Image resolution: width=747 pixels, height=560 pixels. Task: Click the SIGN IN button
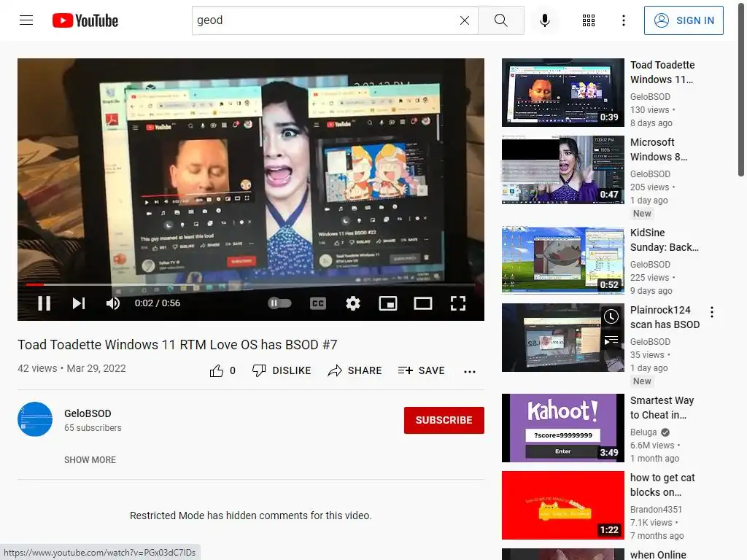(683, 20)
